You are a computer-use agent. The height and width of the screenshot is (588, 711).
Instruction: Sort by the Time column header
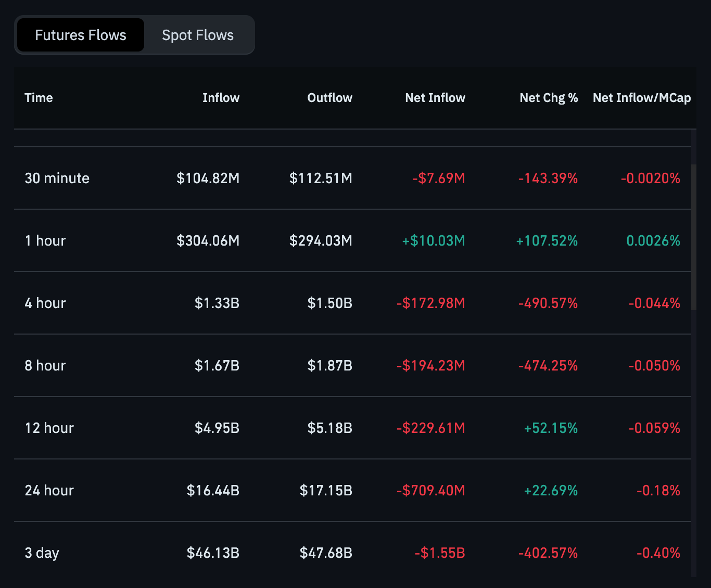(39, 98)
